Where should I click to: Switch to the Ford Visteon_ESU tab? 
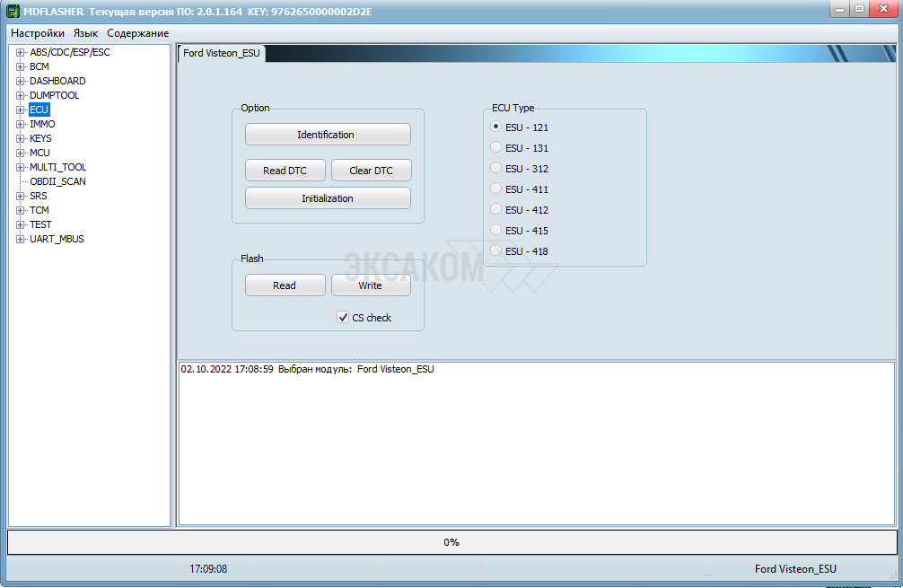(x=222, y=53)
